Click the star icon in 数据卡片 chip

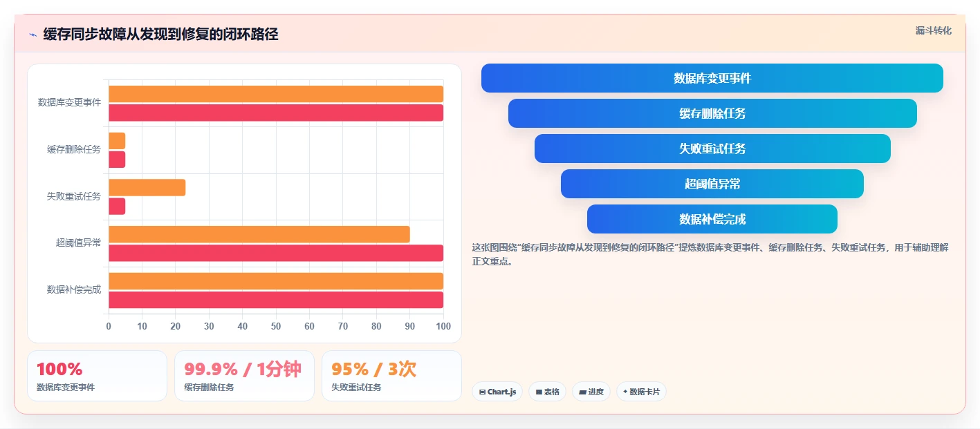click(x=625, y=392)
